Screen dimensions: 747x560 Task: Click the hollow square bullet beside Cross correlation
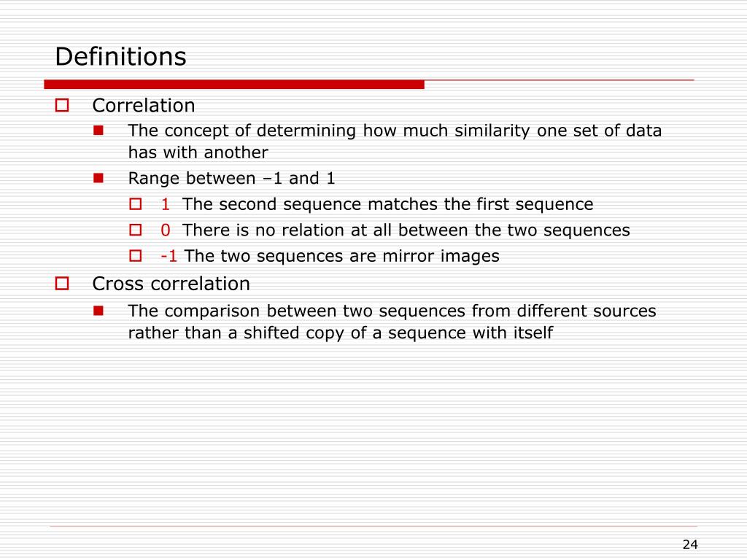click(x=62, y=284)
